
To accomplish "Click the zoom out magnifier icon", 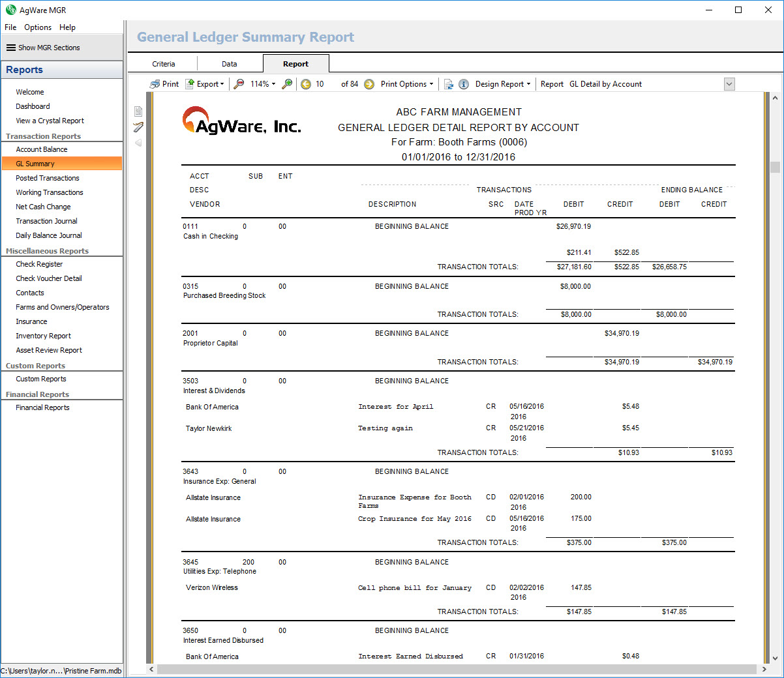I will [239, 84].
